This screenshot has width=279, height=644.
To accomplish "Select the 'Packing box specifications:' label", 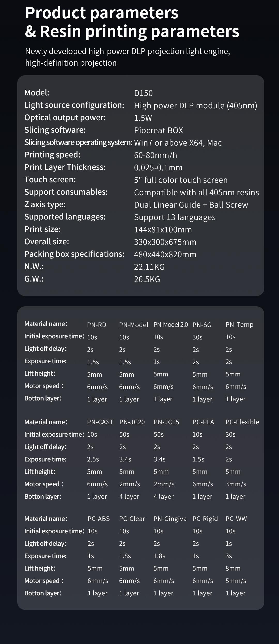I will point(74,254).
